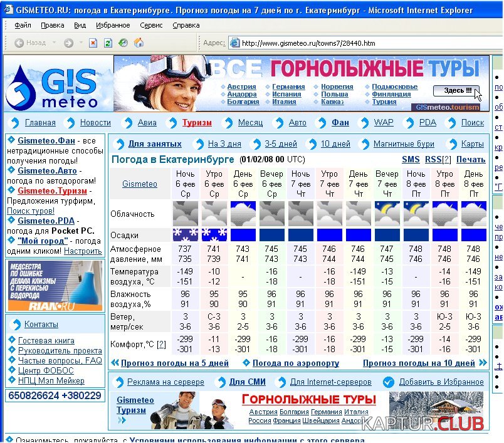Open the Поиск navigation link
The image size is (504, 443).
[473, 123]
